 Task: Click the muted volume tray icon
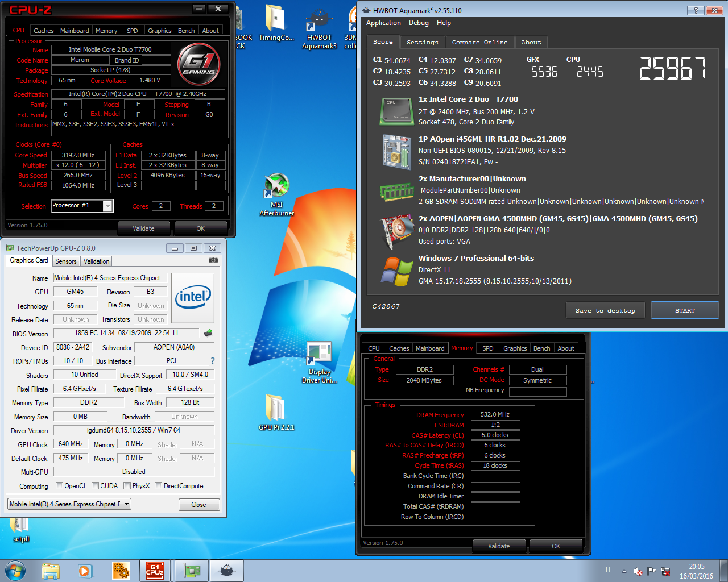pos(638,571)
